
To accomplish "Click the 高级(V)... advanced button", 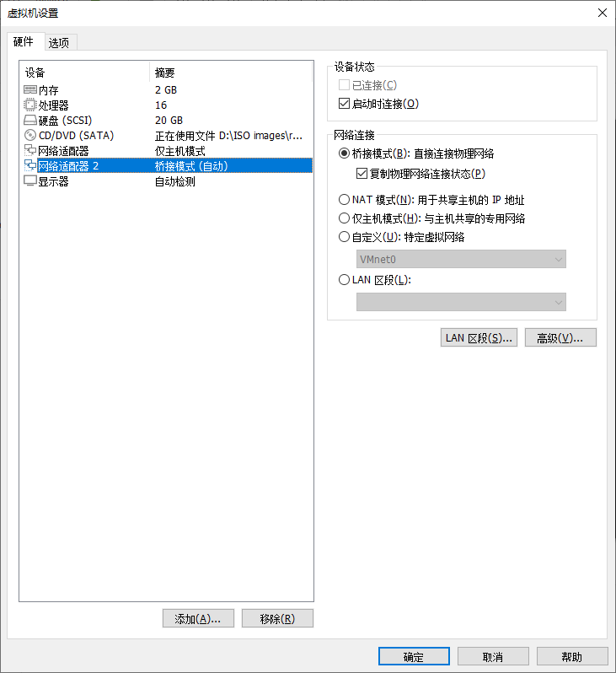I will coord(560,338).
